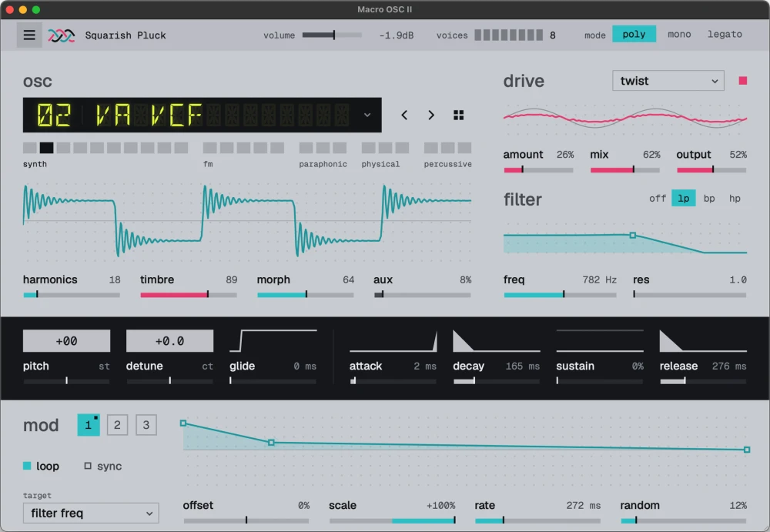Select the active second synth model block
770x532 pixels.
tap(47, 147)
